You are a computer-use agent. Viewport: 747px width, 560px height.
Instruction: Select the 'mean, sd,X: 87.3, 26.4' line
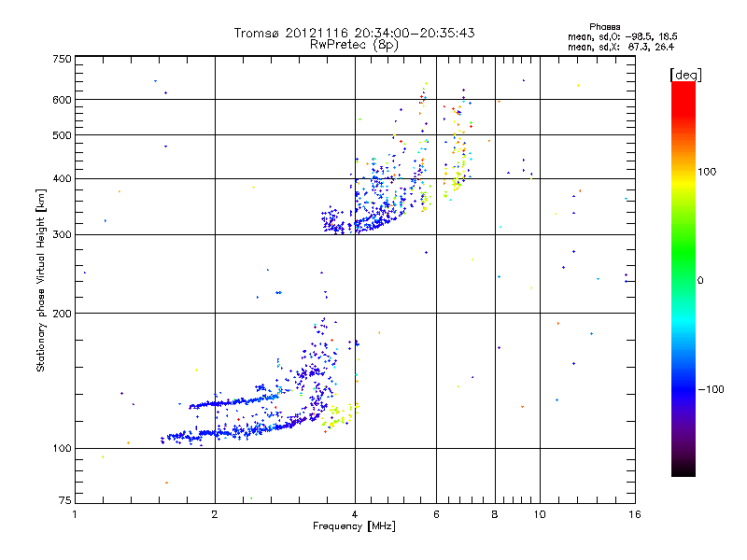[621, 47]
